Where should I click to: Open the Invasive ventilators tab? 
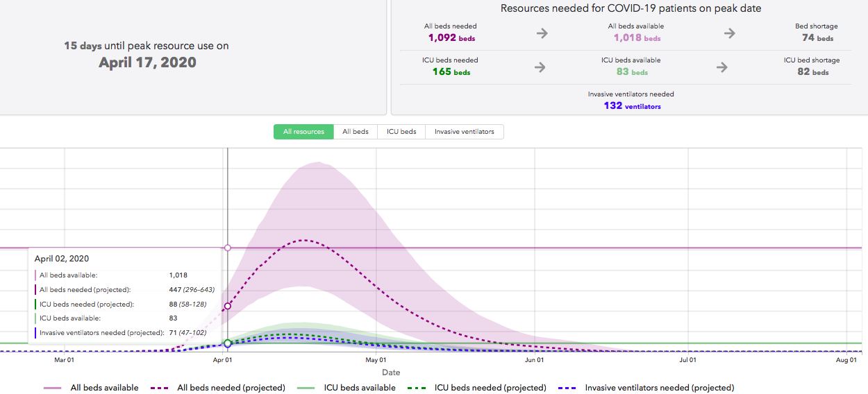[464, 132]
